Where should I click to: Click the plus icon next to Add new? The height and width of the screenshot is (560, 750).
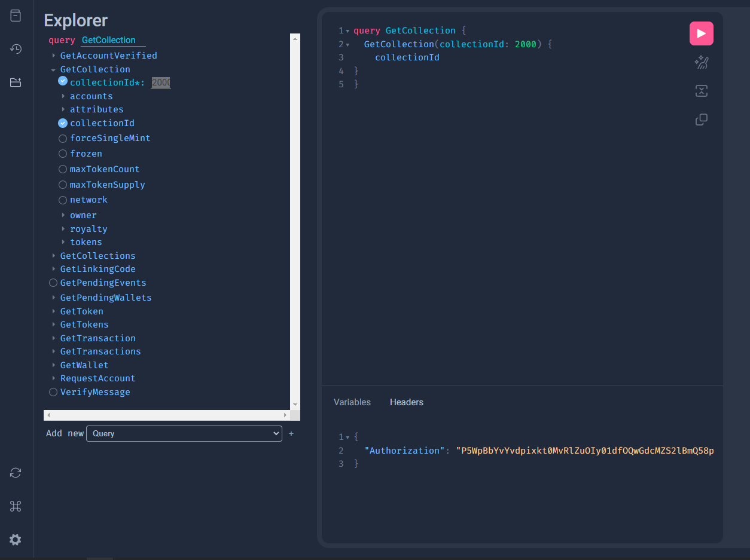point(291,433)
